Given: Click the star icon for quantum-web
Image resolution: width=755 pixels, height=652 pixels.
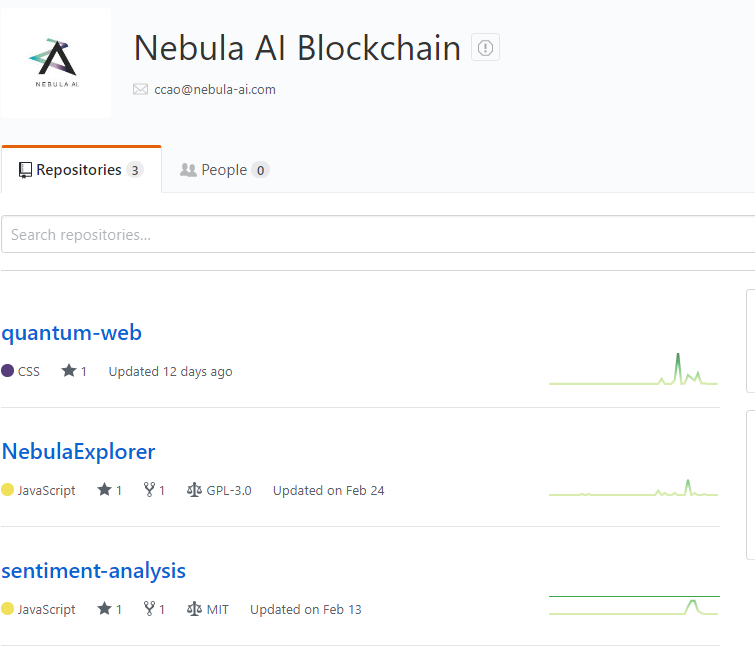Looking at the screenshot, I should (x=69, y=371).
